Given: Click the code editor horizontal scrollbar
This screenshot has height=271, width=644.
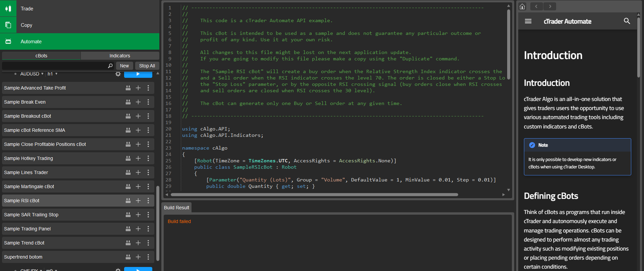Looking at the screenshot, I should [x=314, y=195].
